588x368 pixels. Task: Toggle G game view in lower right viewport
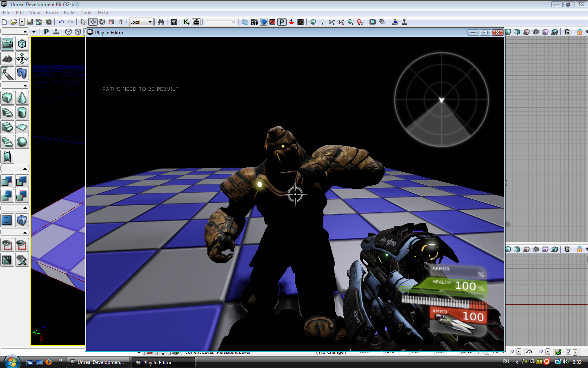(x=567, y=249)
